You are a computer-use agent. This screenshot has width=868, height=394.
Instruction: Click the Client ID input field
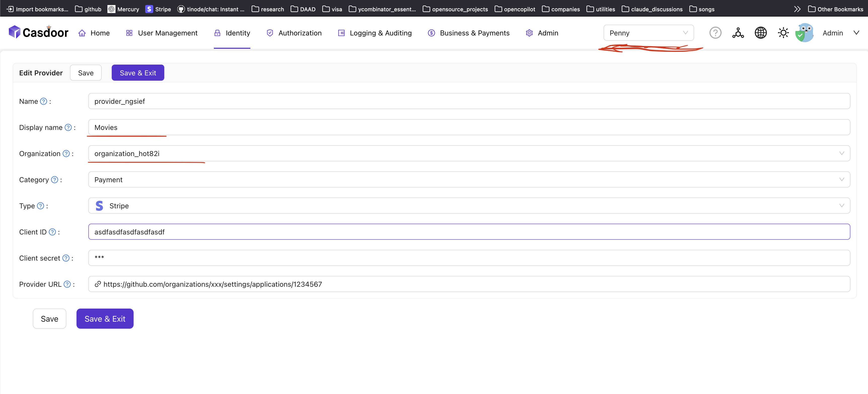[x=469, y=232]
